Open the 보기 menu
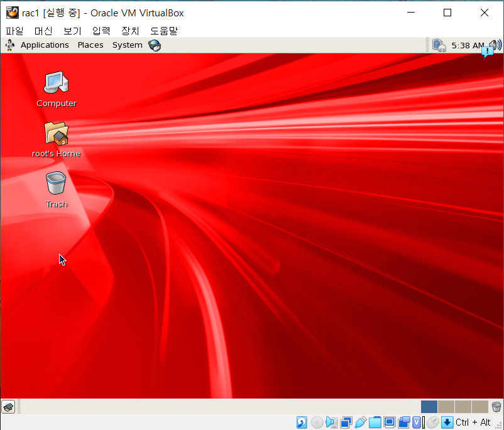This screenshot has width=504, height=430. coord(72,31)
